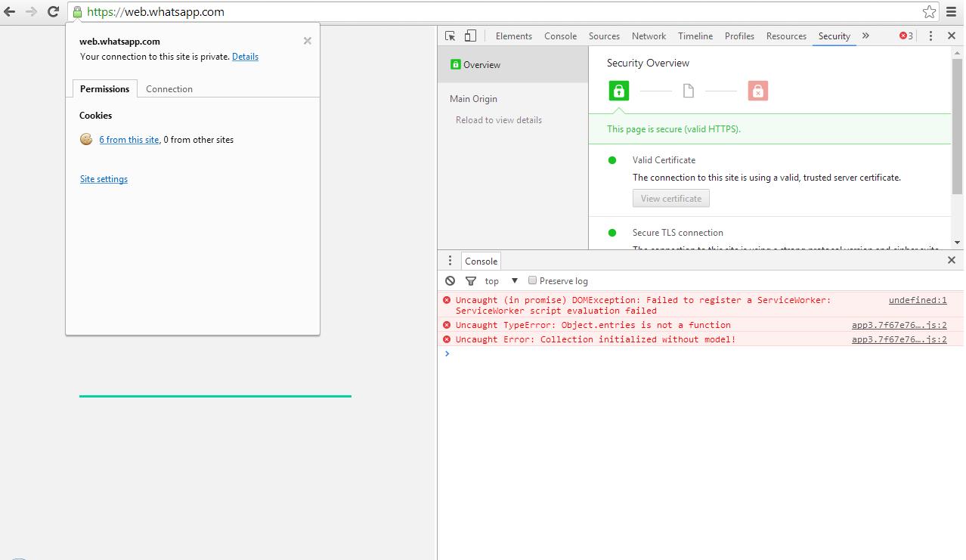Open DevTools customize menu (three dots)
The image size is (966, 560).
[x=930, y=36]
